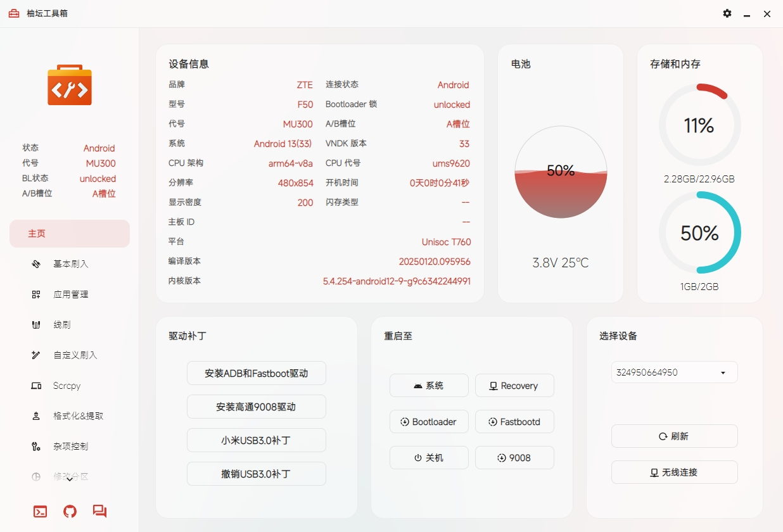
Task: Click the 基本刷入 flash icon
Action: click(36, 264)
